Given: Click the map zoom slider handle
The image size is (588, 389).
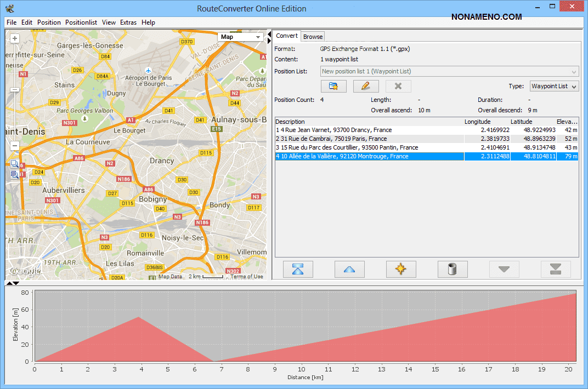Looking at the screenshot, I should pyautogui.click(x=15, y=90).
